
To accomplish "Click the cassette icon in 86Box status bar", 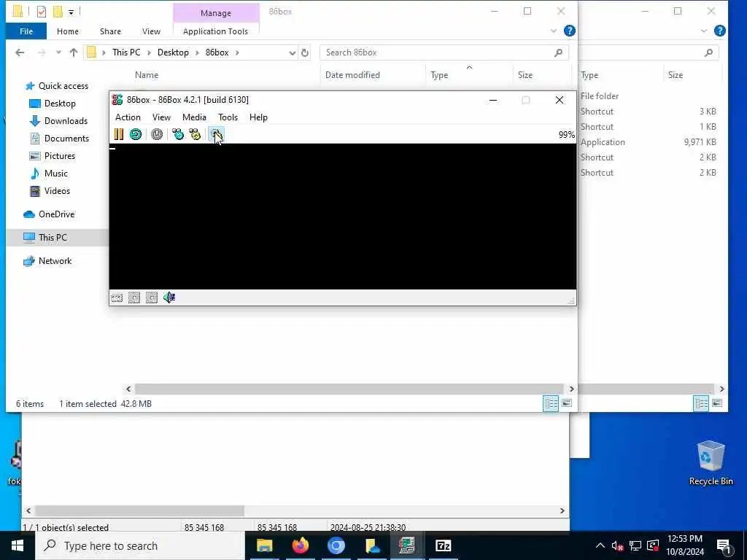I will (117, 298).
